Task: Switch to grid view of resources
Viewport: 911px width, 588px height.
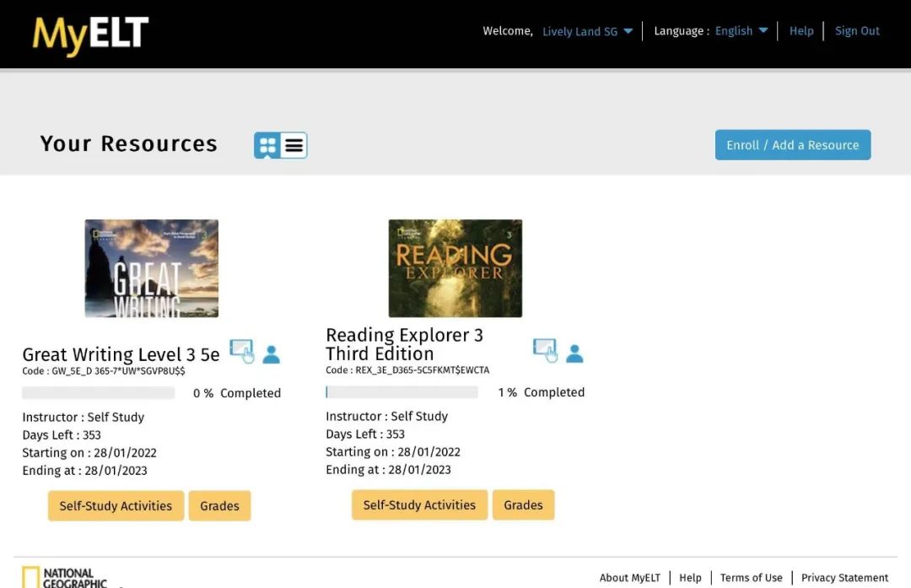Action: [x=267, y=145]
